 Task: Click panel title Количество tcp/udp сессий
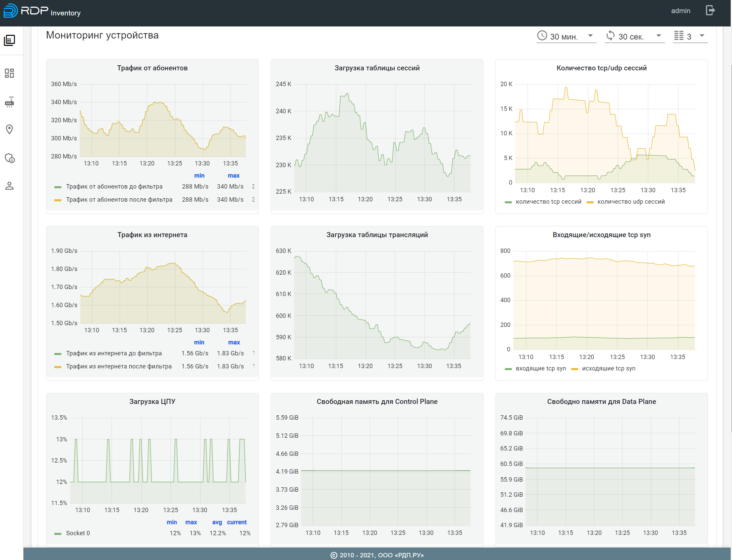[601, 68]
